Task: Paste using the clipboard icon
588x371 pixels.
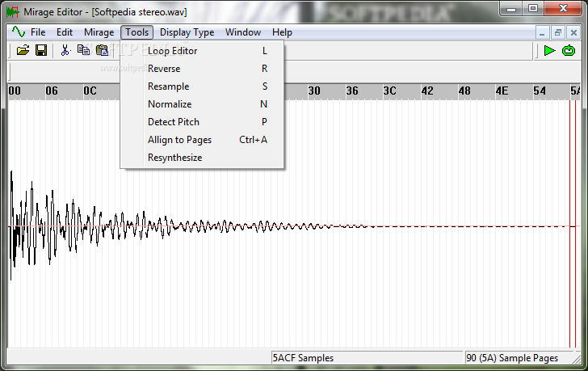Action: tap(102, 50)
